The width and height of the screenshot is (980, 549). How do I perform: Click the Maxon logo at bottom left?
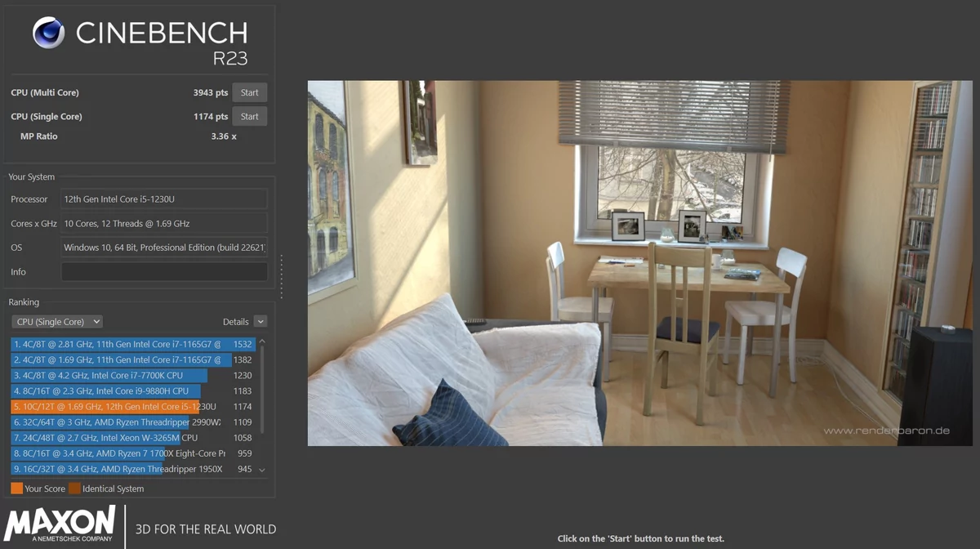60,524
